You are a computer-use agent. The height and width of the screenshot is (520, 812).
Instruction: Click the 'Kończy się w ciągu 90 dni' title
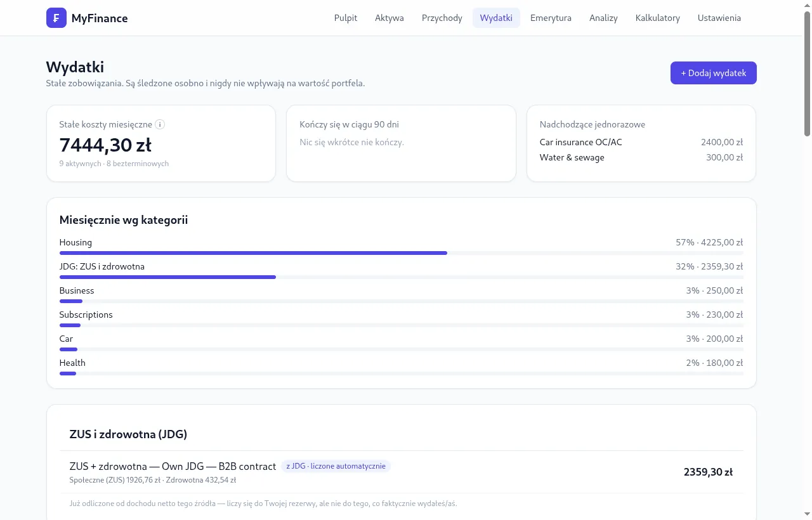tap(349, 124)
